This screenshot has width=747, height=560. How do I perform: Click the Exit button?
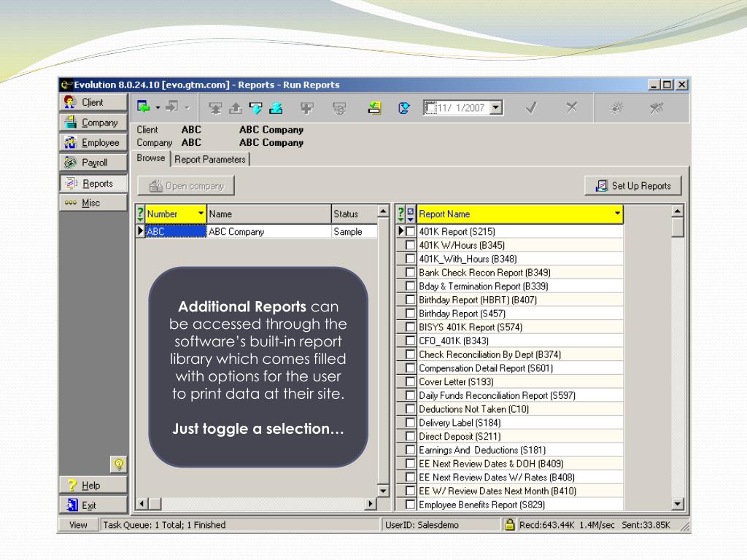(93, 505)
